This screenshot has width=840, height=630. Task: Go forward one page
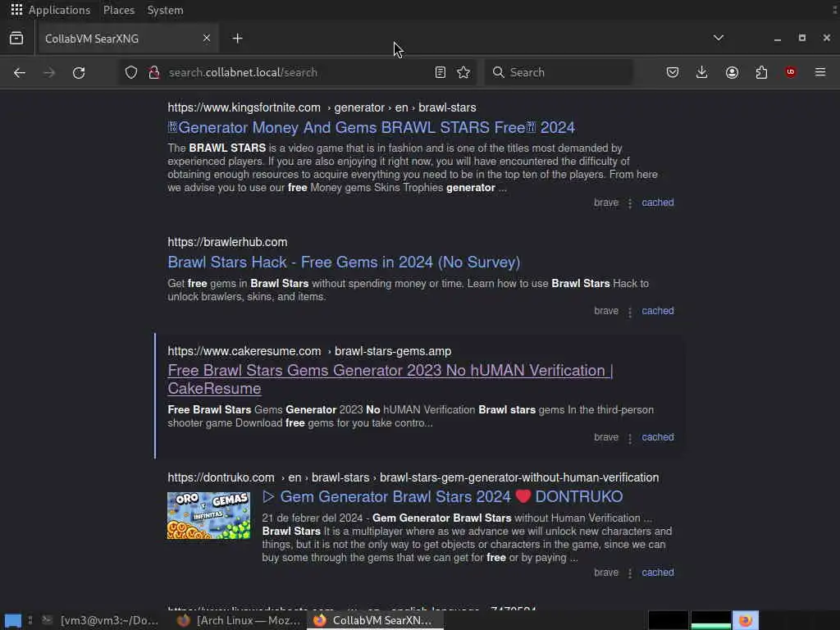tap(49, 72)
